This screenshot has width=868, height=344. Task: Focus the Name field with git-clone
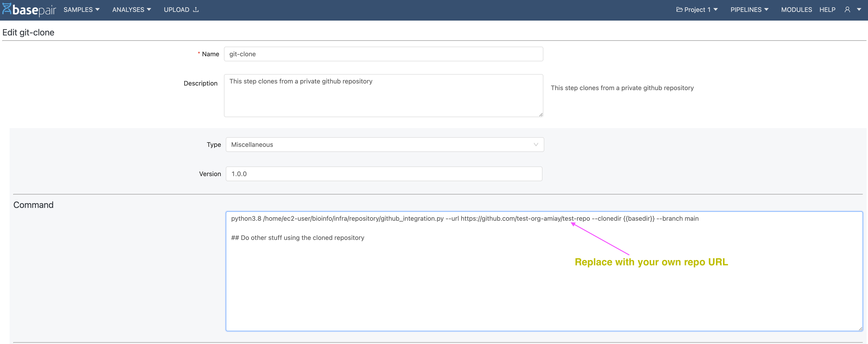pos(383,54)
